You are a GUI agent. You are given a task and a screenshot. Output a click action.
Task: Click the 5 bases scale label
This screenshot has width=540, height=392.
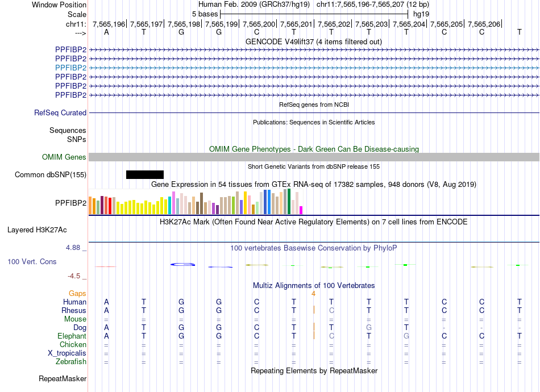click(x=205, y=14)
